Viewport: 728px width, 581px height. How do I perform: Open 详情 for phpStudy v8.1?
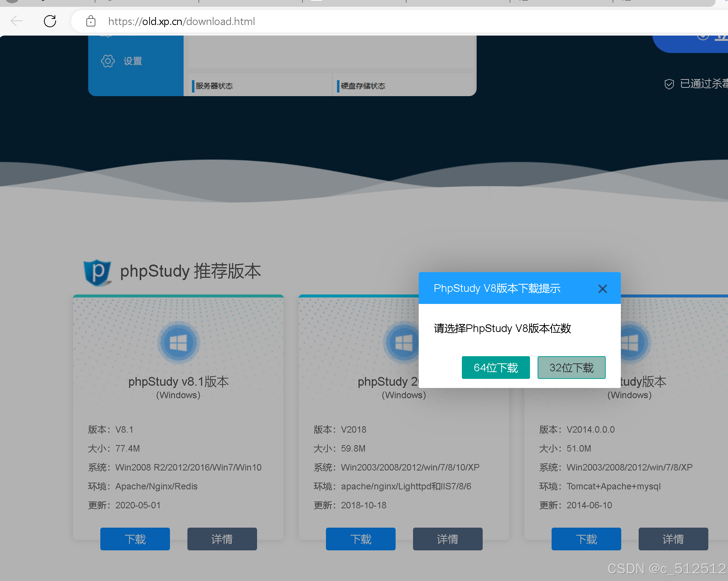pyautogui.click(x=222, y=539)
